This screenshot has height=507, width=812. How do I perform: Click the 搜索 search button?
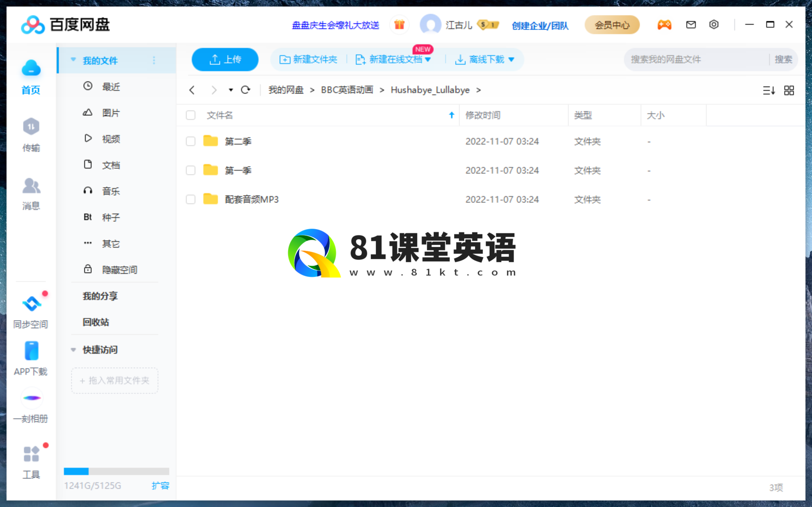783,59
